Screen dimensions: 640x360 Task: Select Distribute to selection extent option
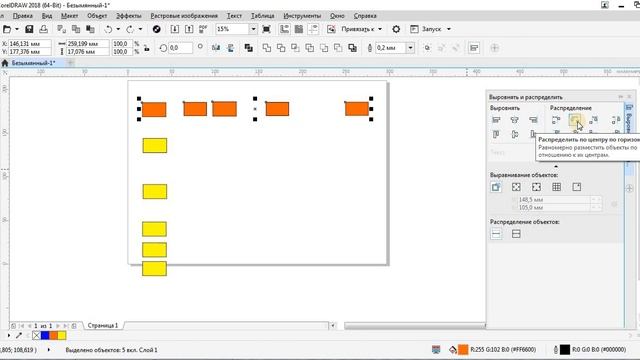(496, 234)
